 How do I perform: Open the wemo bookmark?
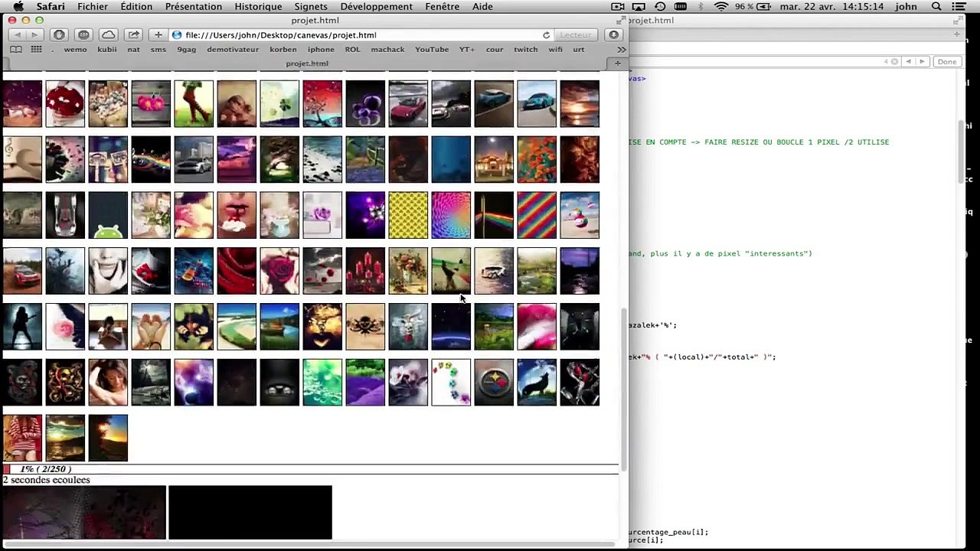(75, 50)
